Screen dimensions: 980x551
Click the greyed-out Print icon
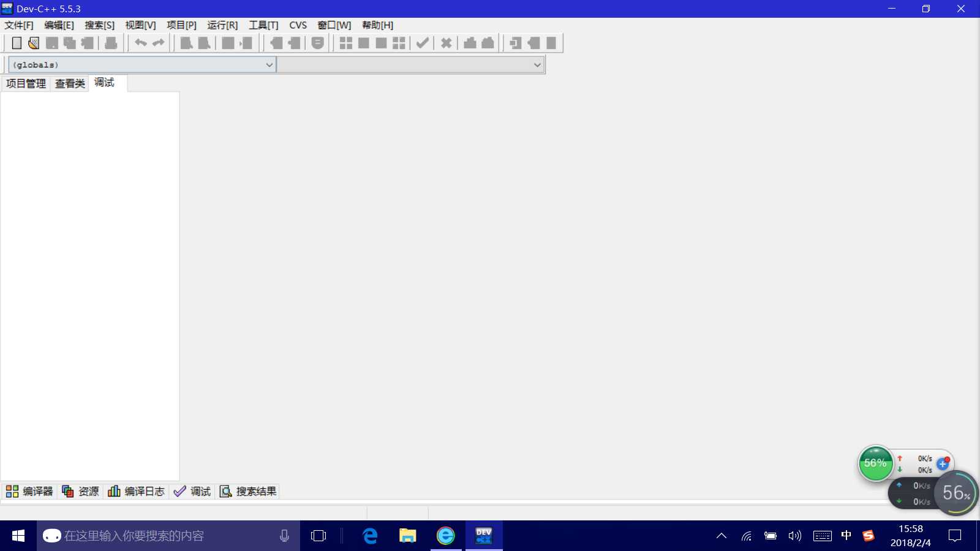pyautogui.click(x=111, y=43)
